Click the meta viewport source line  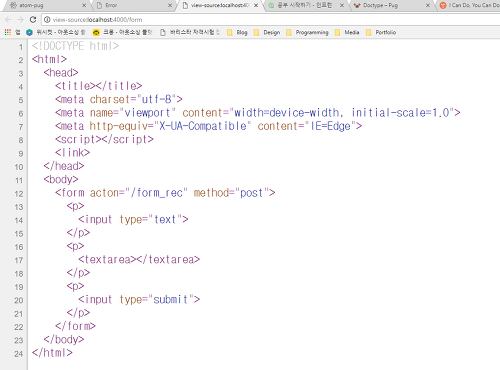click(x=258, y=113)
